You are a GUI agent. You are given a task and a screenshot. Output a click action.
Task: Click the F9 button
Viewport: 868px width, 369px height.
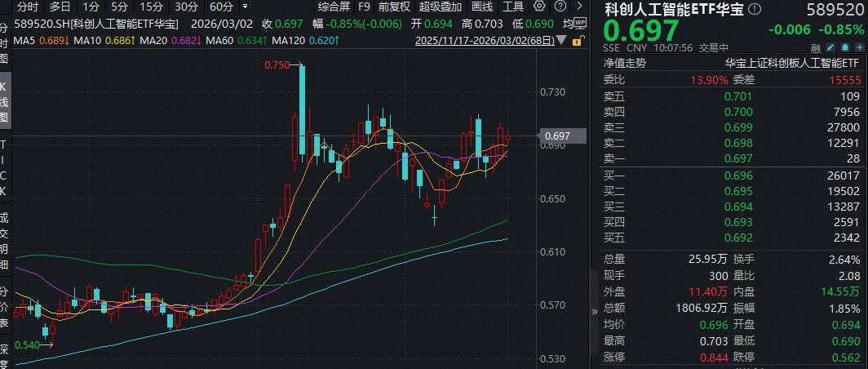click(364, 7)
